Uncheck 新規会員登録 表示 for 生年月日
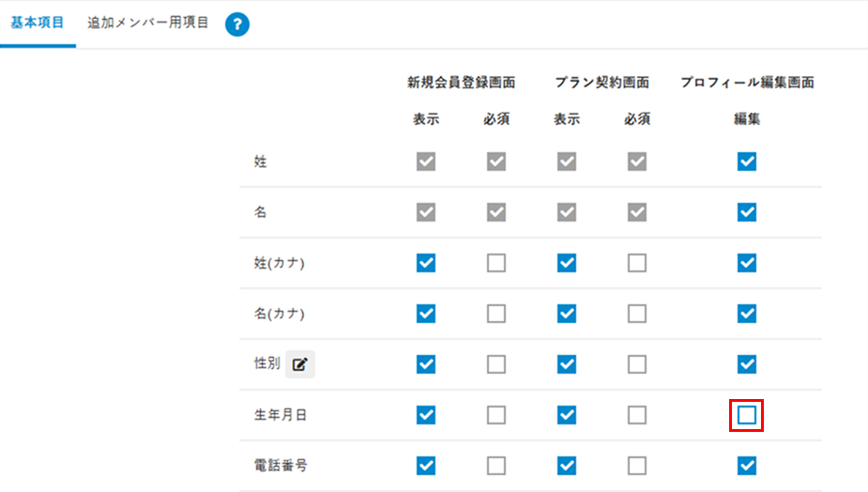 [426, 415]
